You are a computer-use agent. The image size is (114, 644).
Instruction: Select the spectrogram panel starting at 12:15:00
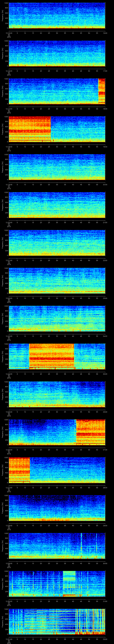click(x=57, y=16)
